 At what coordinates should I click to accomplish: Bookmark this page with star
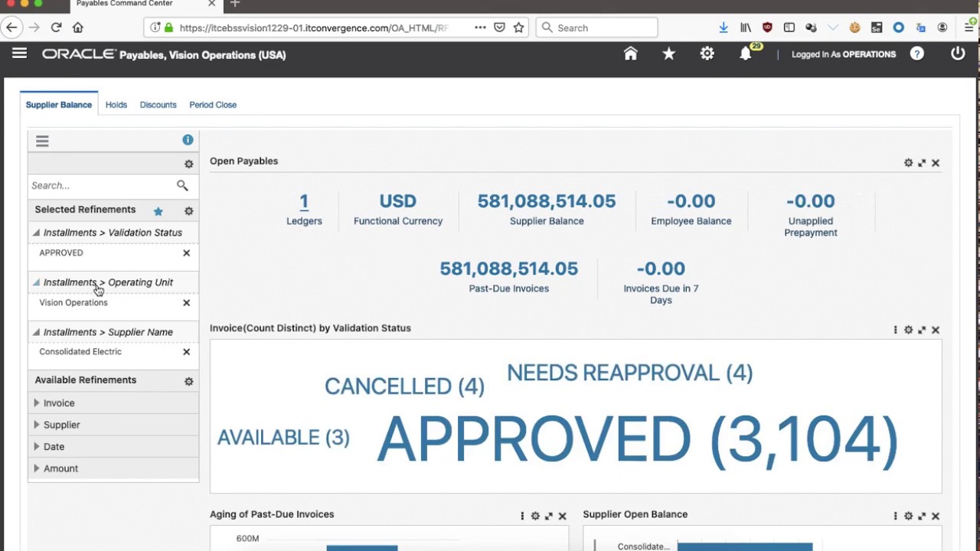tap(518, 28)
